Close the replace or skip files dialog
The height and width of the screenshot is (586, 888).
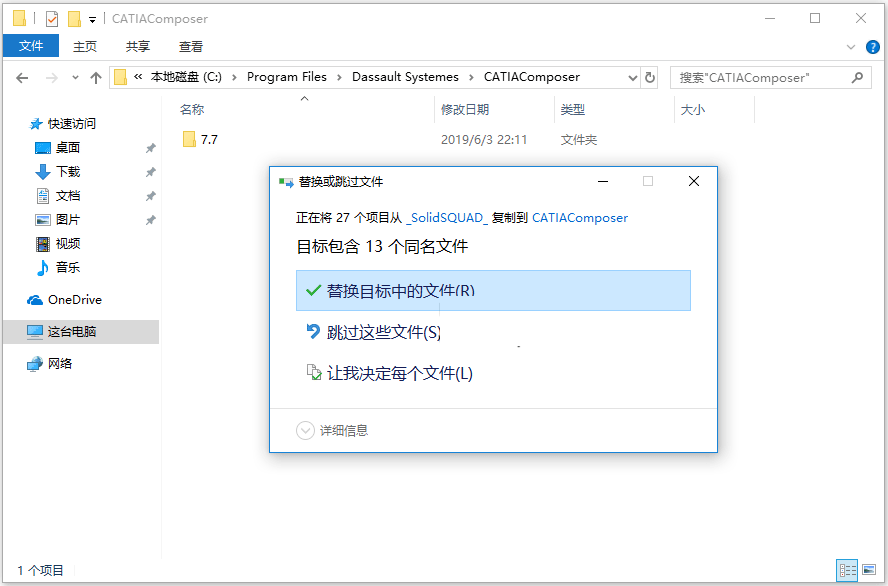point(694,181)
